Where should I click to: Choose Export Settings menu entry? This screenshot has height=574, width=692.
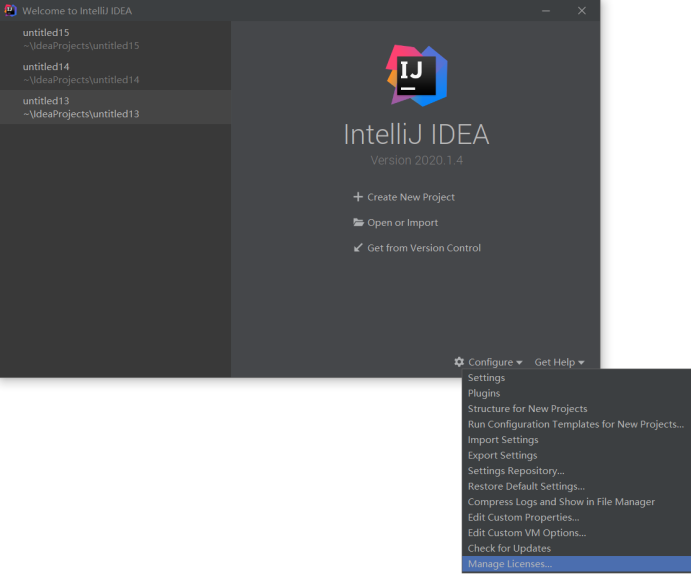[x=576, y=455]
